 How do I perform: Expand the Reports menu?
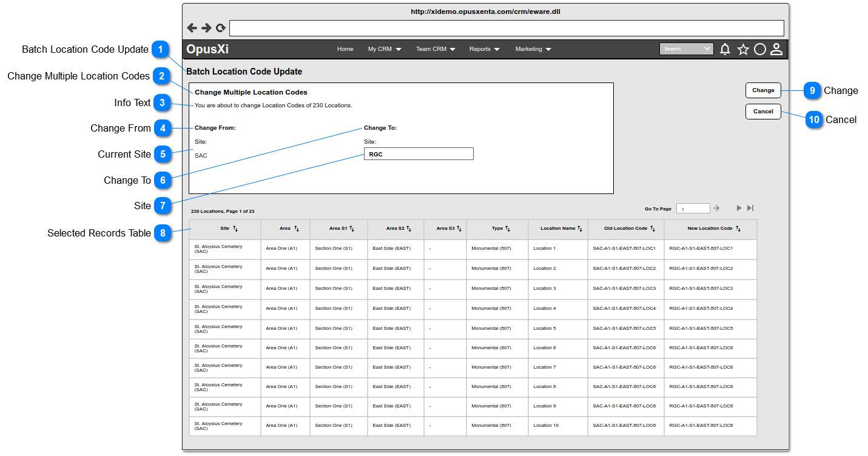[x=484, y=49]
